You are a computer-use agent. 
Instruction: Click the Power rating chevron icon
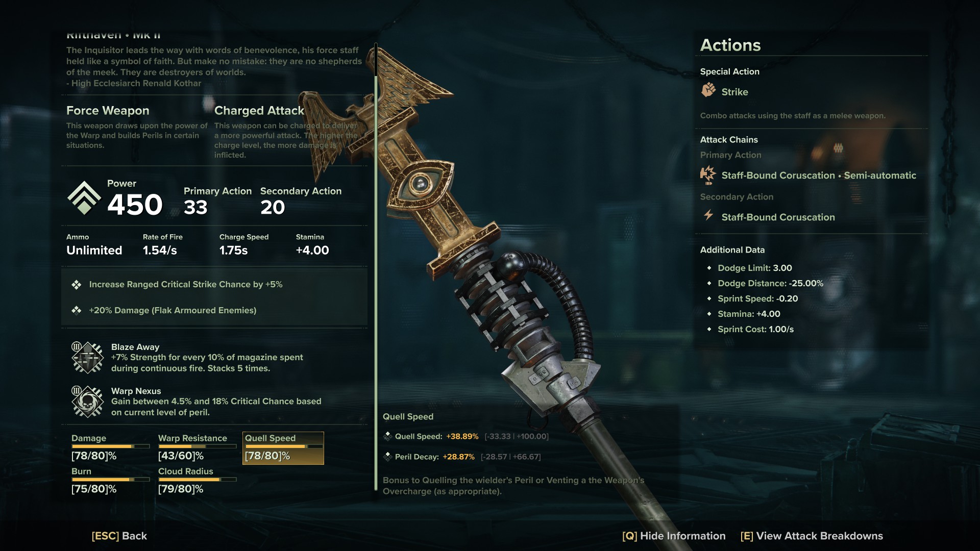[84, 198]
